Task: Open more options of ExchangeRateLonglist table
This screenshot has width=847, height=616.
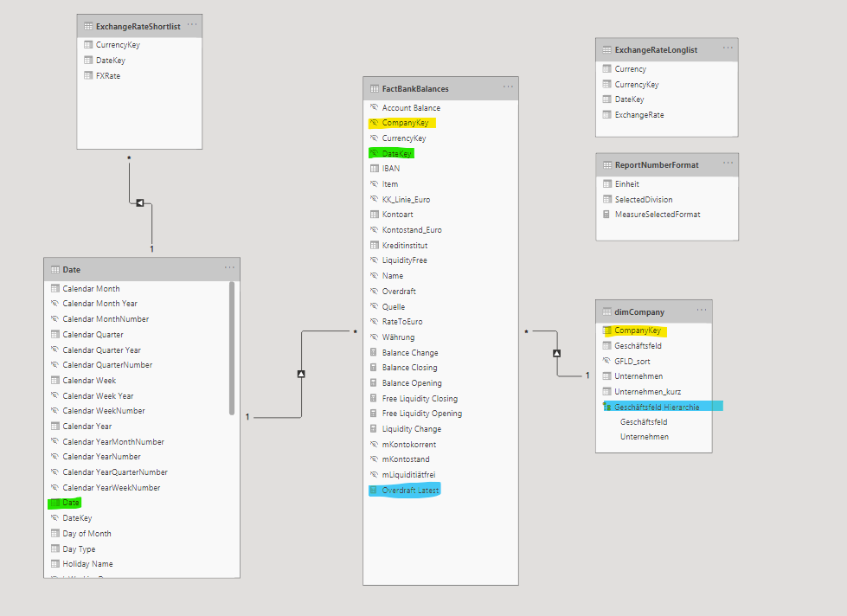Action: [728, 48]
